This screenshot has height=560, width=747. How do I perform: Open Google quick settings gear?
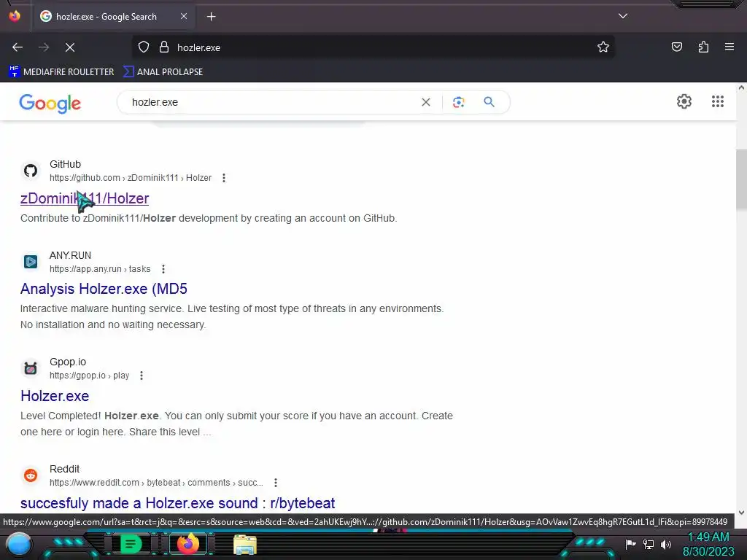click(684, 101)
